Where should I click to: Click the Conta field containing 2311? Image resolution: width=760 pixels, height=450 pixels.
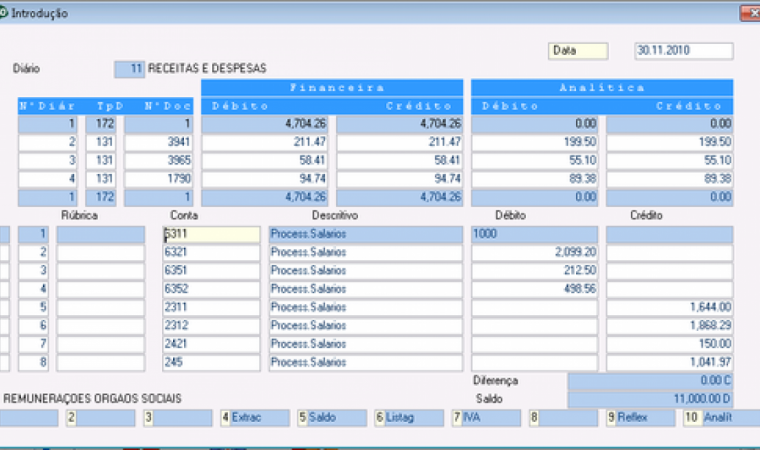point(211,307)
